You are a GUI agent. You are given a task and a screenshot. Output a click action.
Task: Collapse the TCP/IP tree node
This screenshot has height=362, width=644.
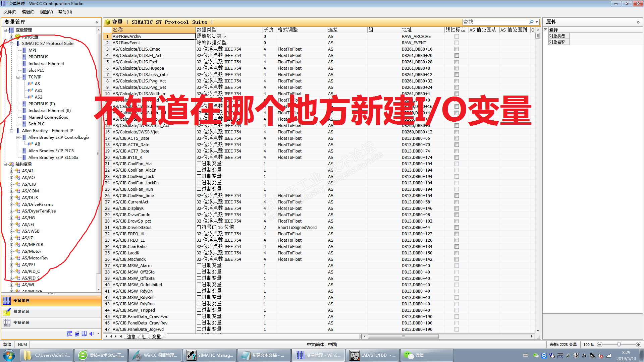coord(18,77)
